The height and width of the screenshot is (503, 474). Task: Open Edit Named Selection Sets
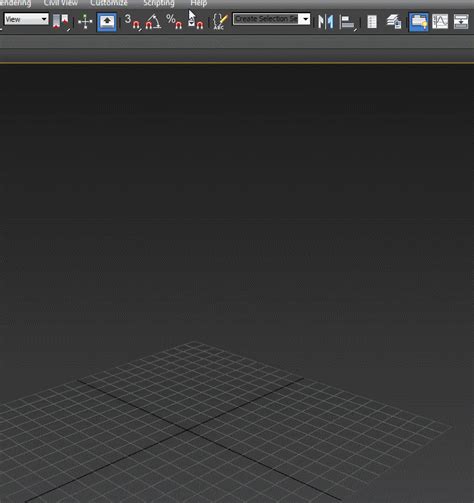pyautogui.click(x=220, y=22)
